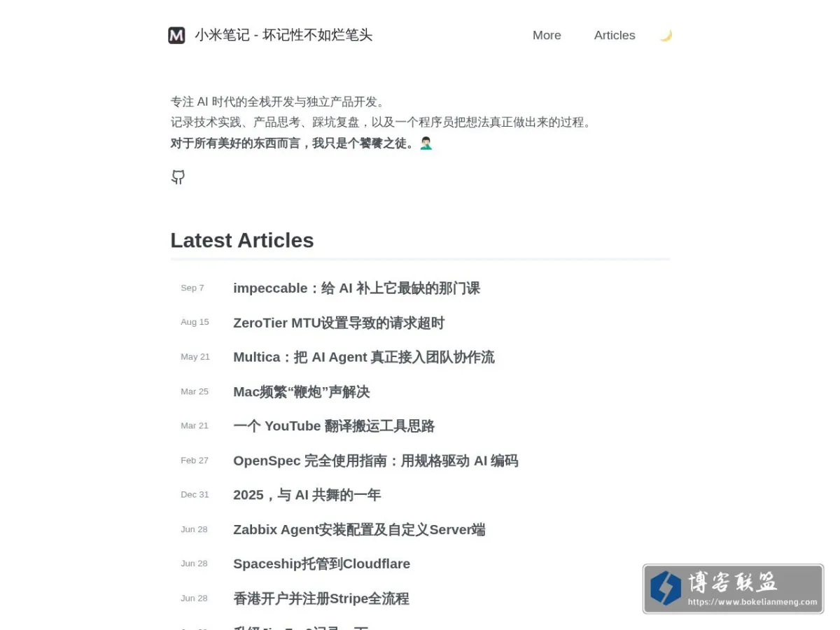This screenshot has height=630, width=840.
Task: Open the More menu item
Action: point(547,35)
